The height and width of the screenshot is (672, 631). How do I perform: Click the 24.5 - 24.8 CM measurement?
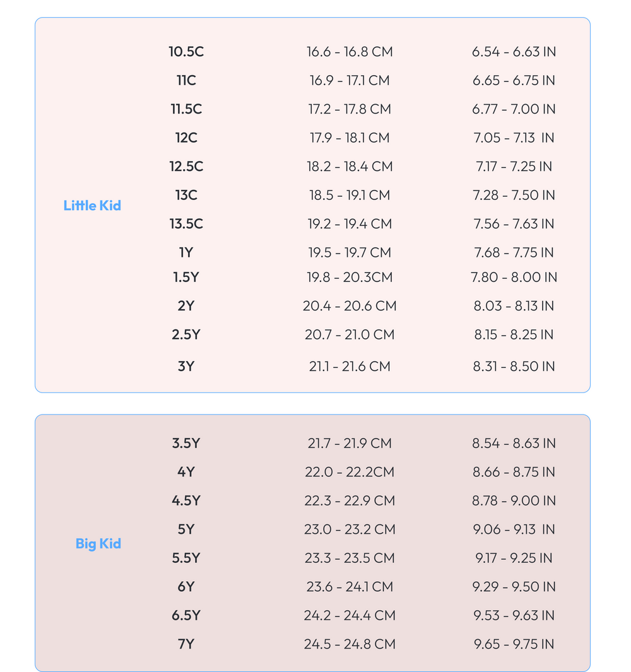pyautogui.click(x=350, y=644)
